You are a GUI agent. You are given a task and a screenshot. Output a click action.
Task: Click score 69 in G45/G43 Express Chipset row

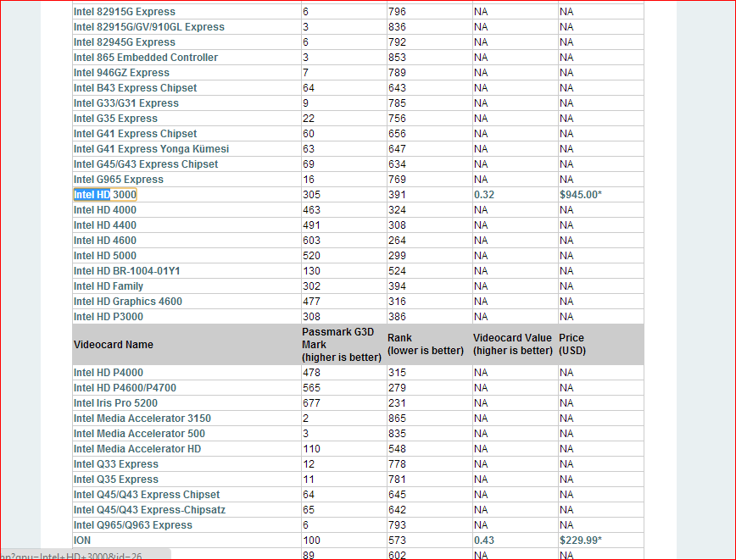(x=309, y=164)
